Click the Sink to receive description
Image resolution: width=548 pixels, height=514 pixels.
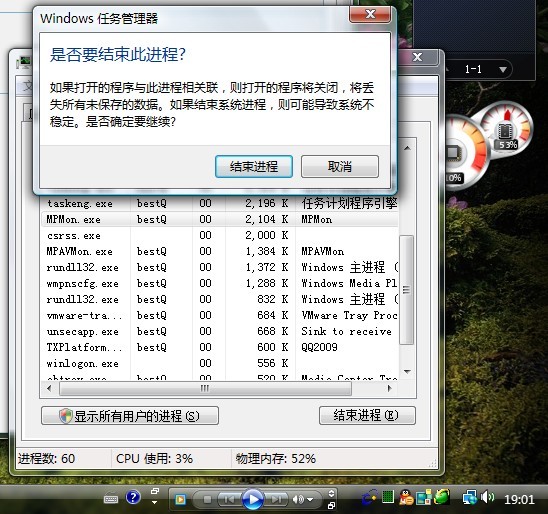346,332
